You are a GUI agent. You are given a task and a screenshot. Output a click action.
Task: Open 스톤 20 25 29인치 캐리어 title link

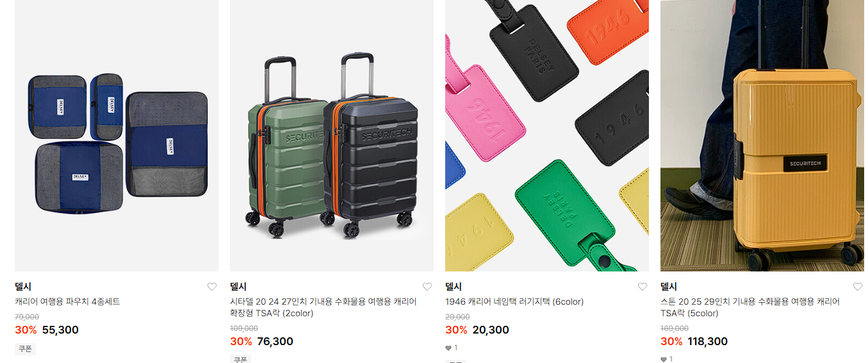coord(750,307)
